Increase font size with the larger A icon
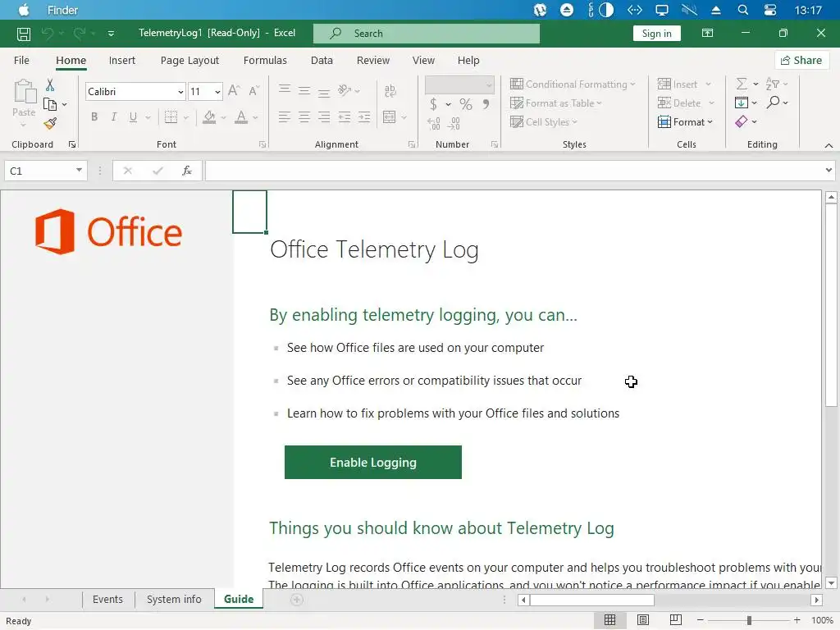The width and height of the screenshot is (840, 630). coord(234,91)
